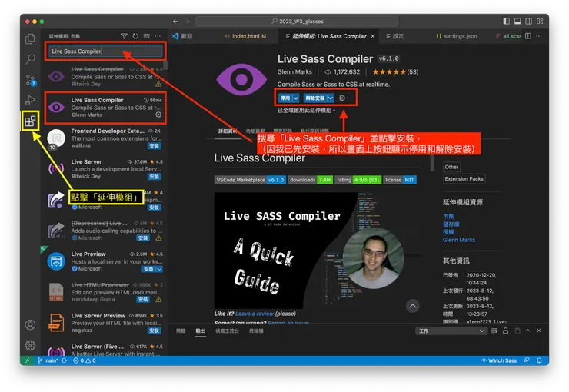
Task: Toggle primary side bar layout icon
Action: [506, 21]
